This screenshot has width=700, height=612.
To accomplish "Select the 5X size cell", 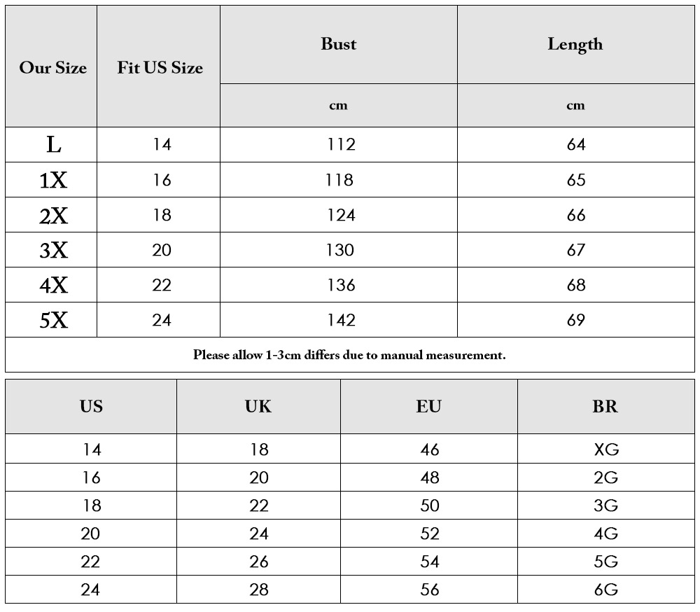I will [x=54, y=320].
